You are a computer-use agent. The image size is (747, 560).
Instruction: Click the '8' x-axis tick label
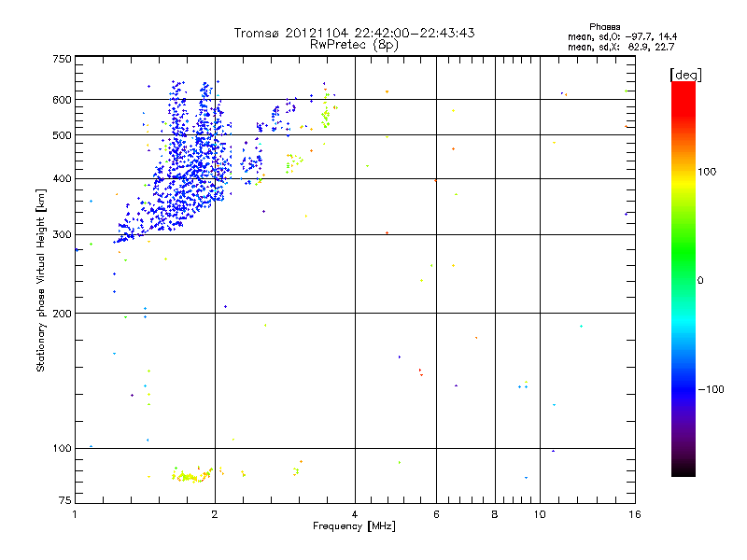click(495, 514)
